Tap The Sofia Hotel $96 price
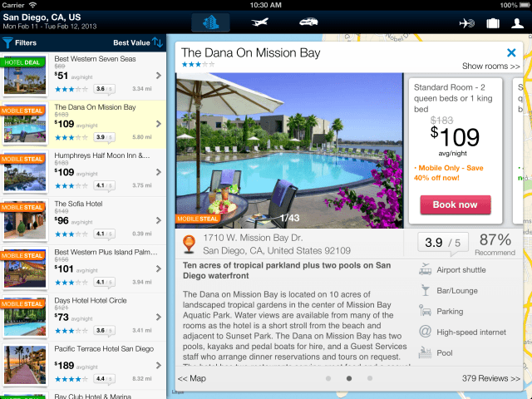Viewport: 532px width, 399px height. (x=62, y=220)
